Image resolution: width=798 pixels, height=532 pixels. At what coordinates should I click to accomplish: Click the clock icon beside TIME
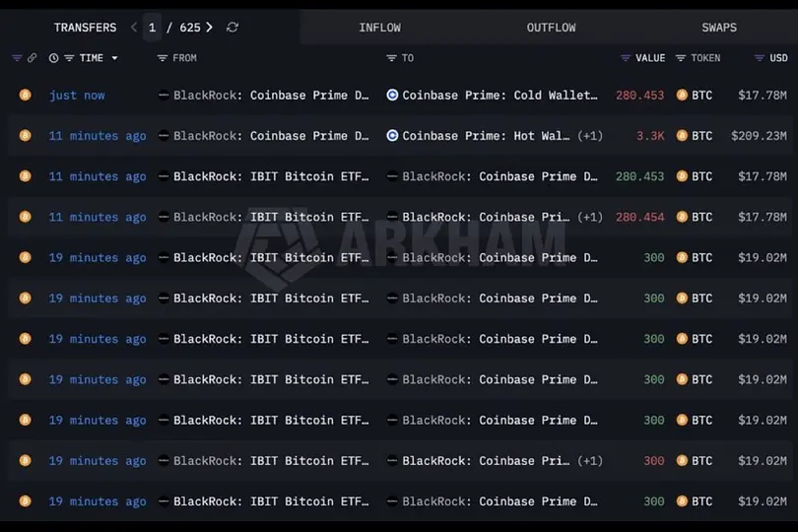53,58
